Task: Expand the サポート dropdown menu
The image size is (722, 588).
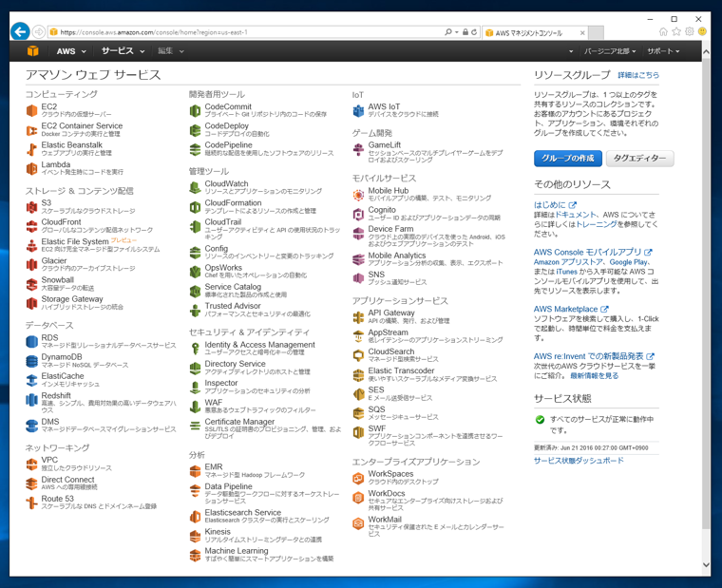Action: coord(663,51)
